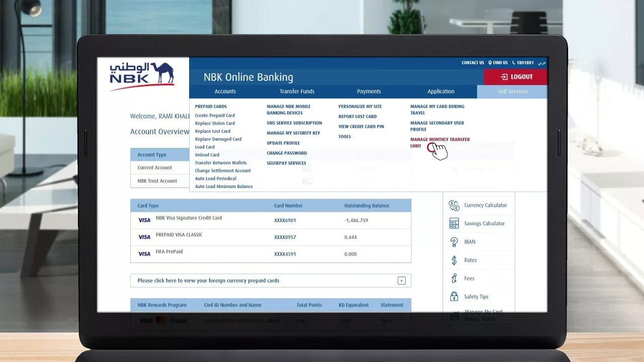Image resolution: width=644 pixels, height=362 pixels.
Task: Open Manage My Security Key
Action: pyautogui.click(x=293, y=133)
